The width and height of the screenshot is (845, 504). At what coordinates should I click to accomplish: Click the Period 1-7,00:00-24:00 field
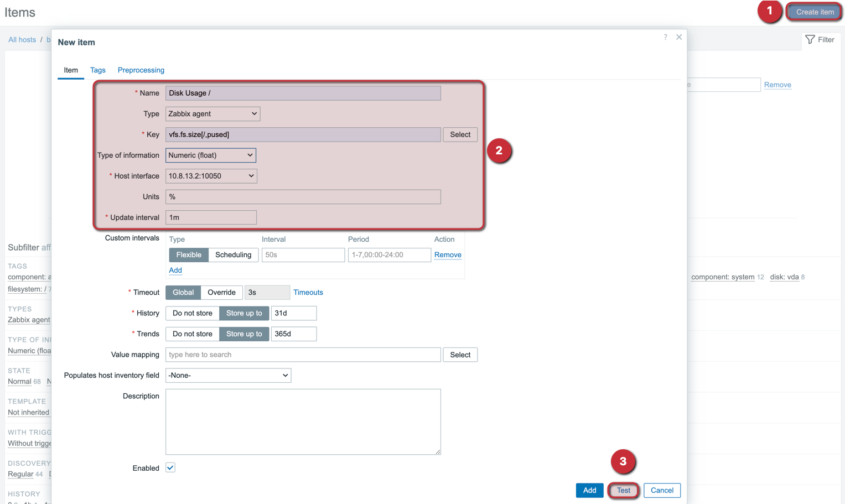click(x=390, y=255)
